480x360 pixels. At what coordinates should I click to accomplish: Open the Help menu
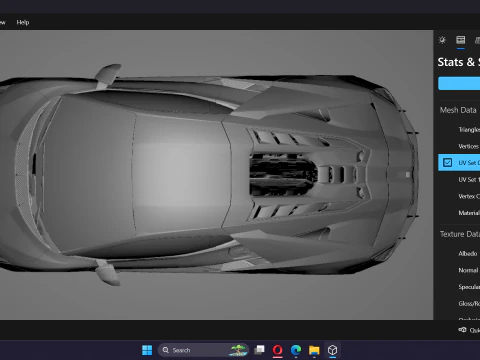pos(23,22)
